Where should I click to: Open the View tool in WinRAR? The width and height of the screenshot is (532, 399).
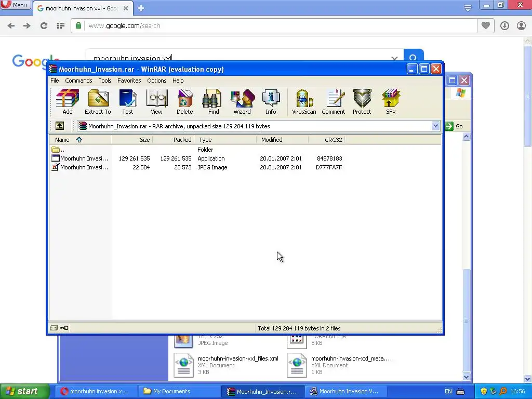tap(156, 101)
